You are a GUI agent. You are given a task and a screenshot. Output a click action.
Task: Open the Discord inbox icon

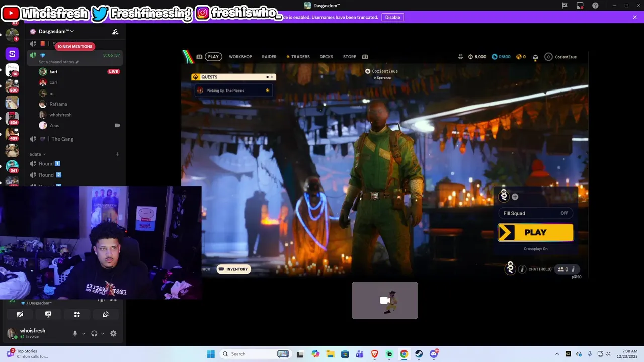[x=580, y=6]
